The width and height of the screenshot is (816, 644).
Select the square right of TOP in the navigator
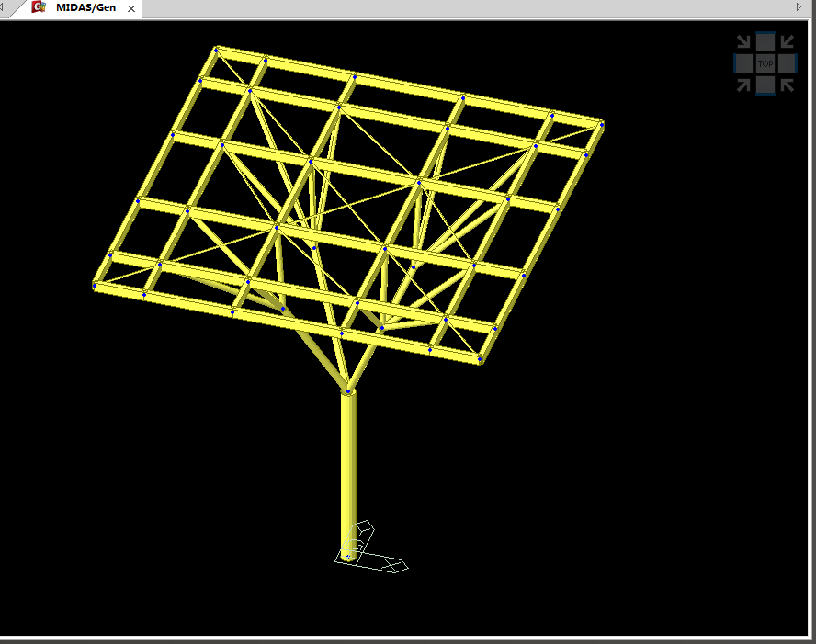pos(788,63)
